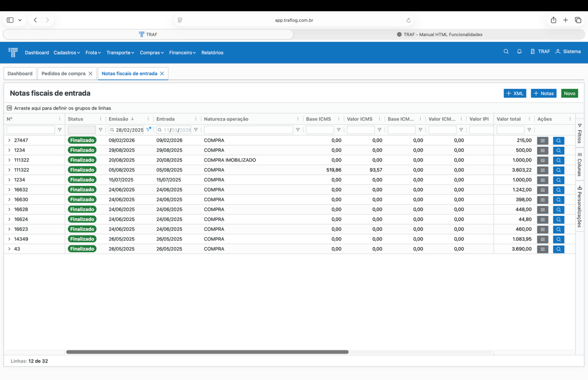Toggle the Colunas side panel
This screenshot has height=380, width=588.
pyautogui.click(x=579, y=164)
